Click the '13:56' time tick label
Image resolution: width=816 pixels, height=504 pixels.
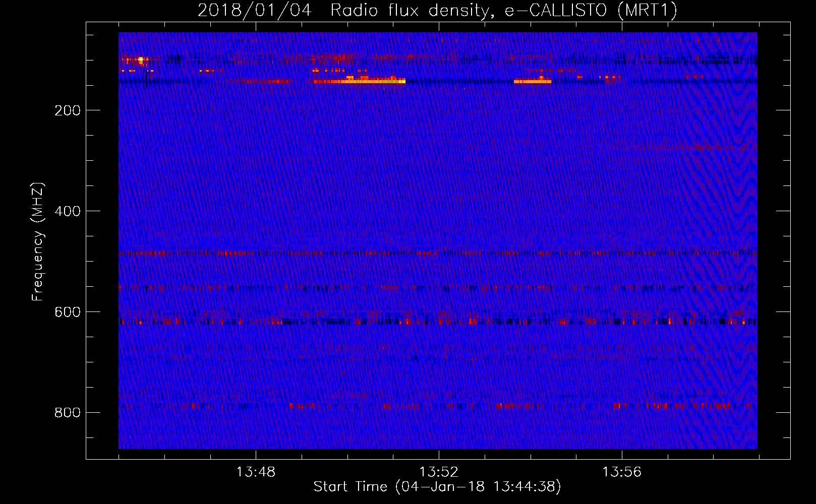[622, 472]
